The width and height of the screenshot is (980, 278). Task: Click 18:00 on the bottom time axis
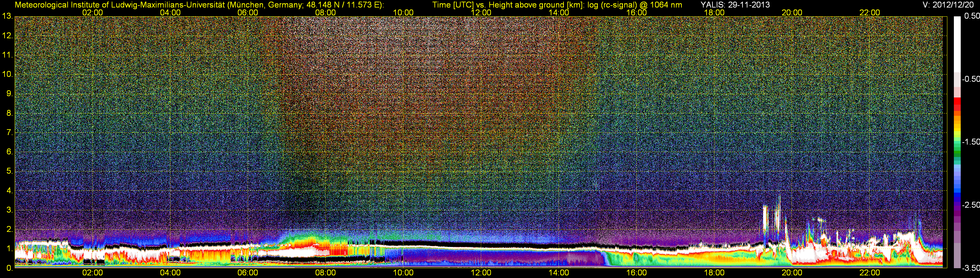pos(714,273)
